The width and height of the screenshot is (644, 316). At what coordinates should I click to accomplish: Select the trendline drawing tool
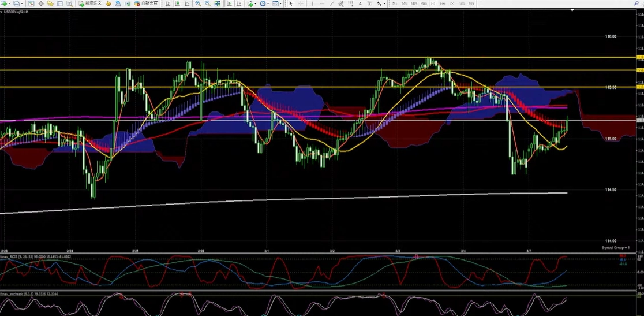coord(331,3)
